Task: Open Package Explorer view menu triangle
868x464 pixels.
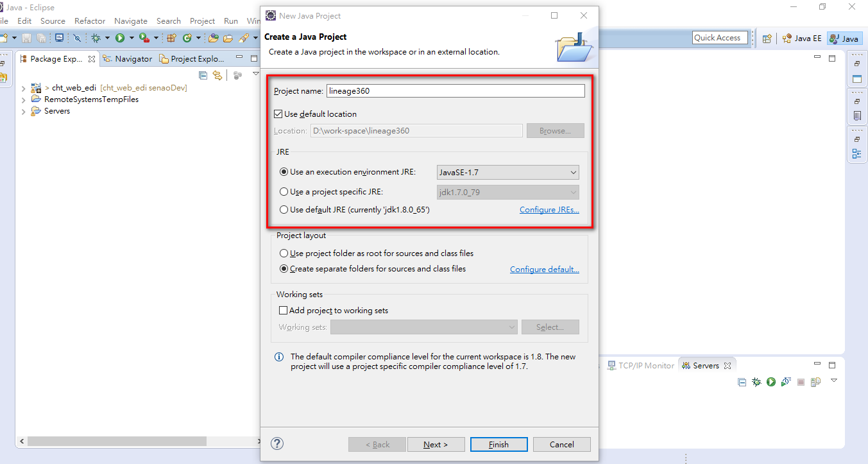Action: pos(255,74)
